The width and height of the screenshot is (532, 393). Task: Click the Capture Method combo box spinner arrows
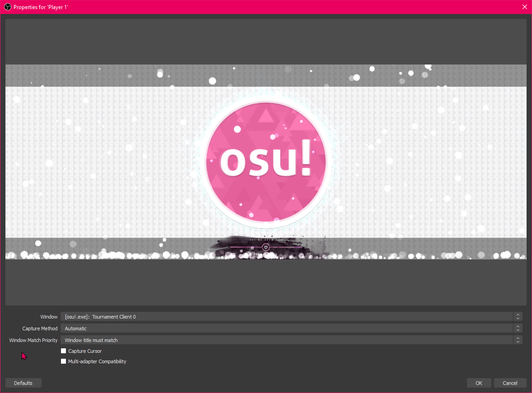(518, 328)
